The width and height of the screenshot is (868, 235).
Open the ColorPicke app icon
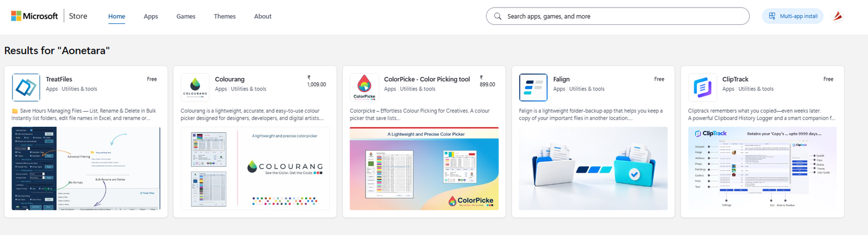pos(365,88)
